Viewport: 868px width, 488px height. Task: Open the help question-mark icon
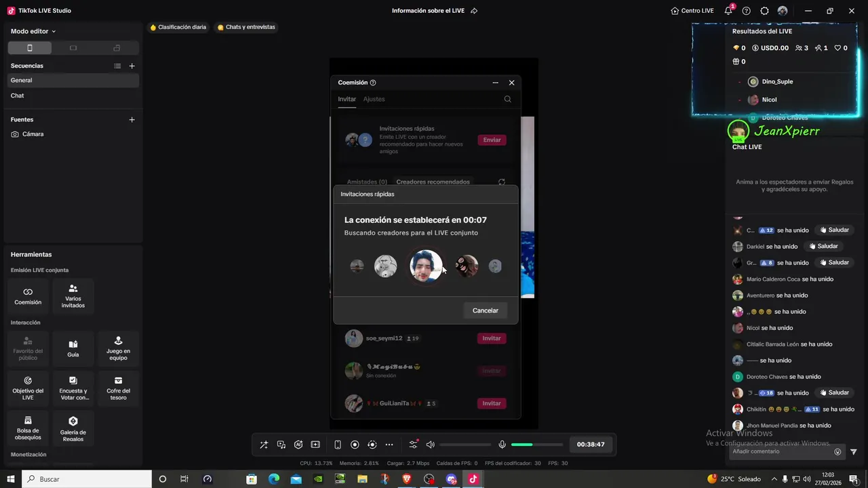(x=747, y=11)
